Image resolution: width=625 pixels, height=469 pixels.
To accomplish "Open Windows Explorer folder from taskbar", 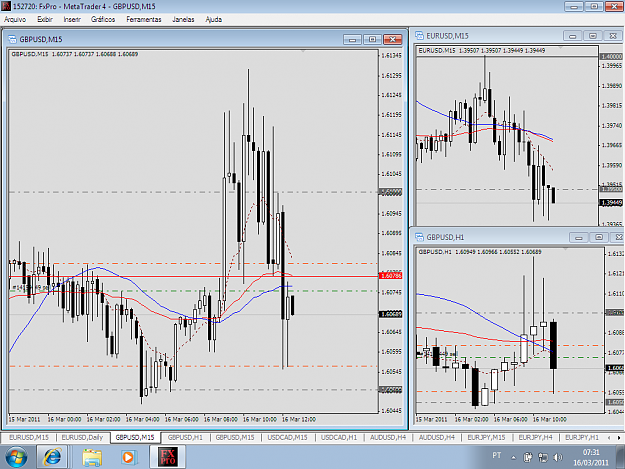I will pyautogui.click(x=92, y=457).
